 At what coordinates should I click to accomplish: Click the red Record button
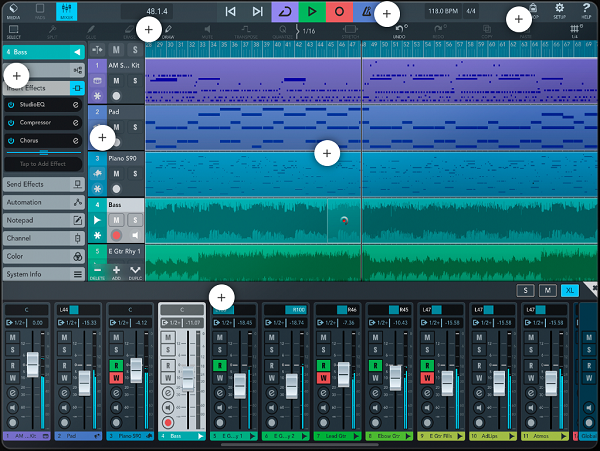(x=339, y=11)
